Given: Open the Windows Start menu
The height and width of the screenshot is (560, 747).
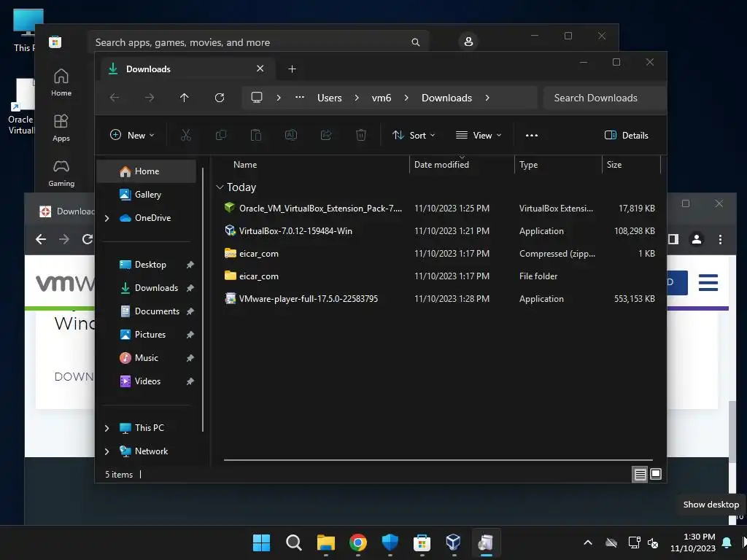Looking at the screenshot, I should pyautogui.click(x=262, y=542).
